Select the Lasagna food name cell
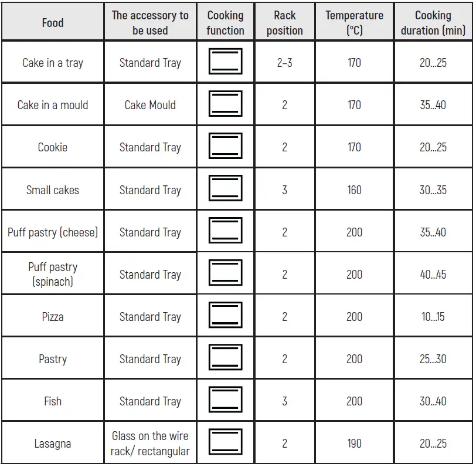Image resolution: width=476 pixels, height=467 pixels. pyautogui.click(x=53, y=444)
